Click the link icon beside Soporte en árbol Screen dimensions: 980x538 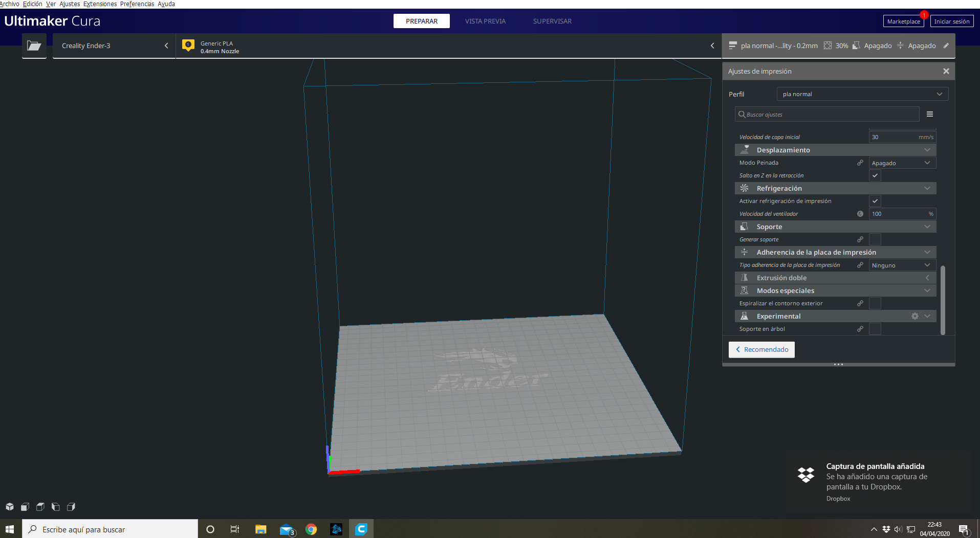860,329
